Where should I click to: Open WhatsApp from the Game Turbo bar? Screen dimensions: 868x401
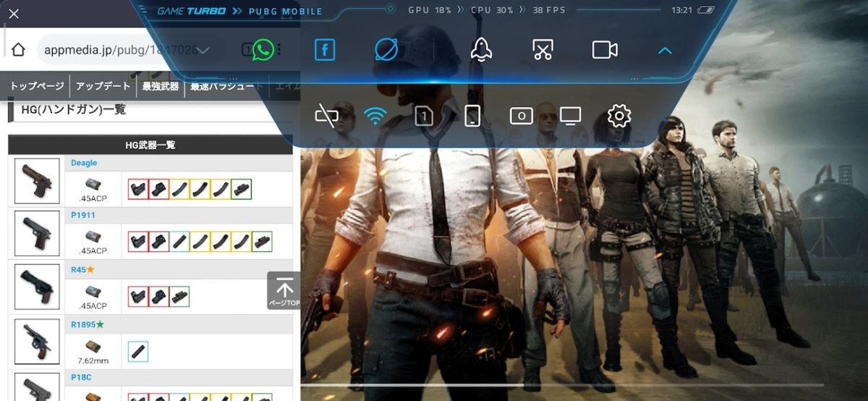pos(263,49)
